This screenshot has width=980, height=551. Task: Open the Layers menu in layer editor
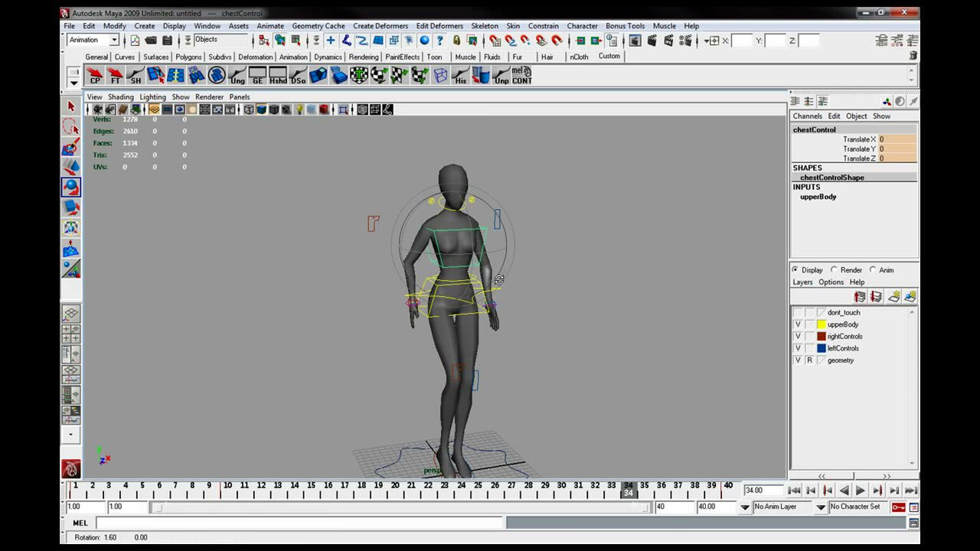tap(802, 282)
